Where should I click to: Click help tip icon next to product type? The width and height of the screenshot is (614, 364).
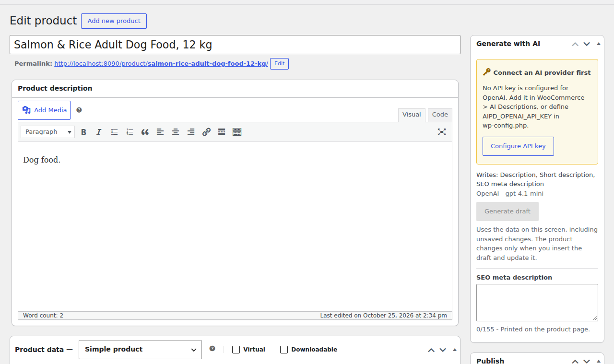point(213,349)
